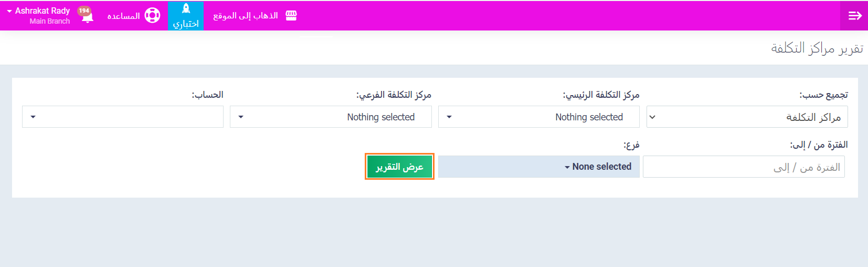The height and width of the screenshot is (267, 868).
Task: Click the عرض التقرير button
Action: (x=399, y=167)
